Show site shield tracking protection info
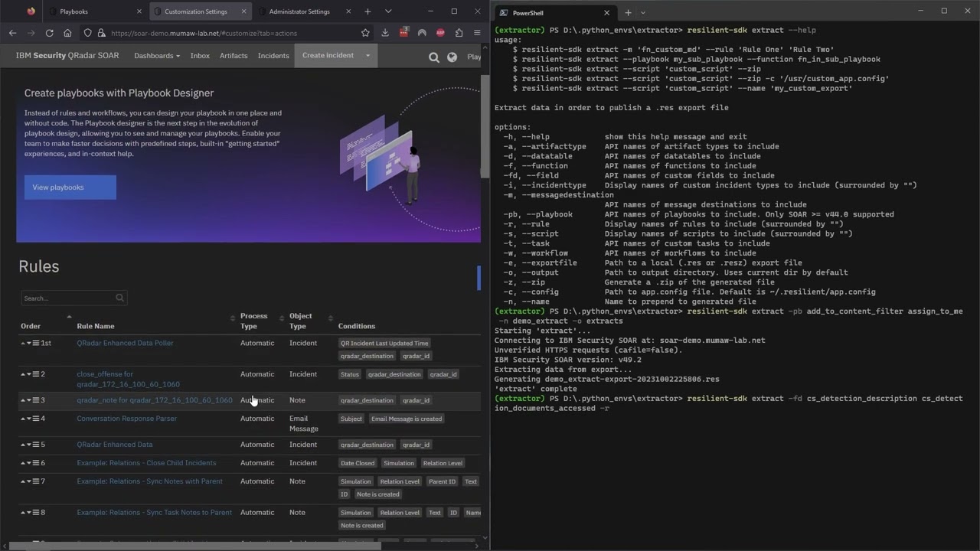 pos(88,33)
